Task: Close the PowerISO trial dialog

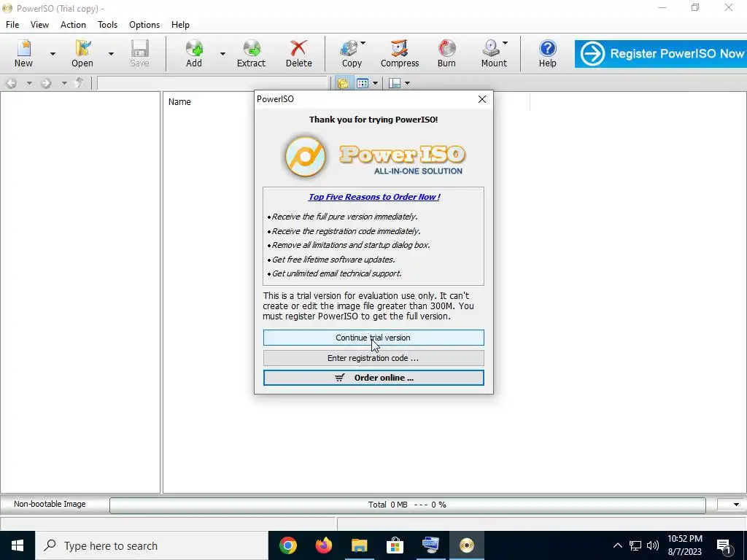Action: [x=482, y=99]
